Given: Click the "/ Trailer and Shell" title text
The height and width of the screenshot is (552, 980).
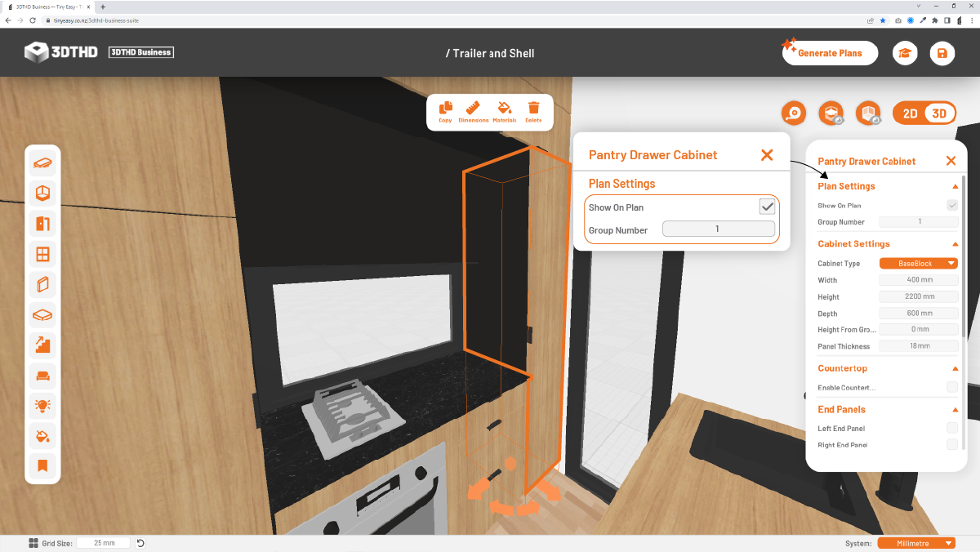Looking at the screenshot, I should [x=490, y=53].
